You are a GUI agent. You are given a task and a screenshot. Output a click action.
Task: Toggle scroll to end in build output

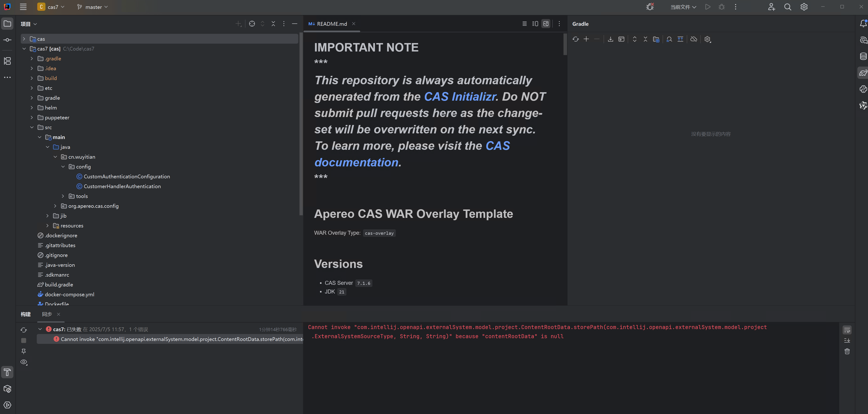click(x=847, y=341)
